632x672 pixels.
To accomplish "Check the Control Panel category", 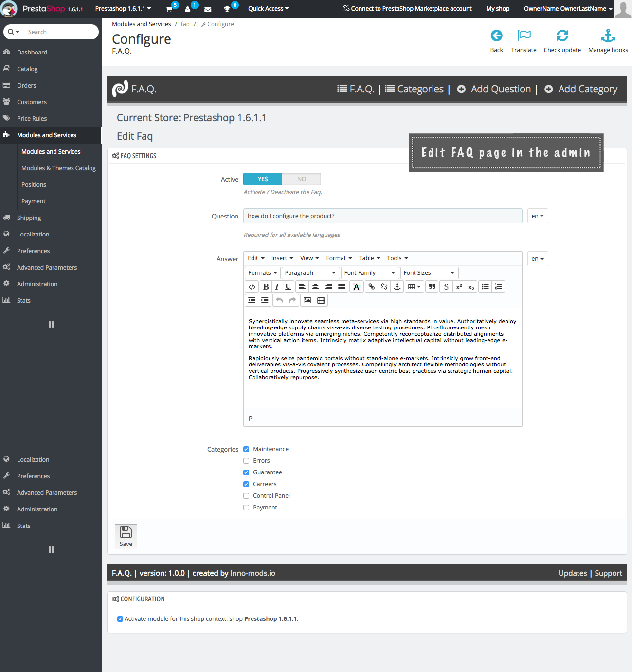I will click(x=246, y=496).
